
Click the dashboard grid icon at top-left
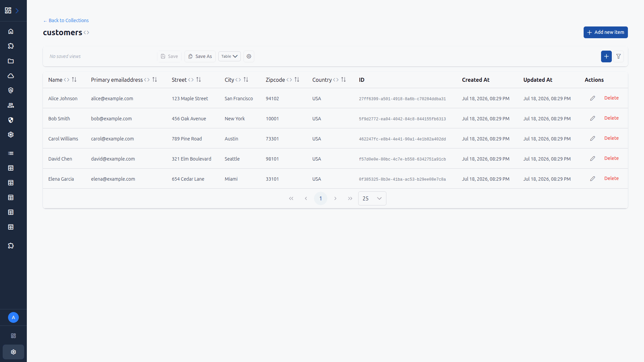8,11
